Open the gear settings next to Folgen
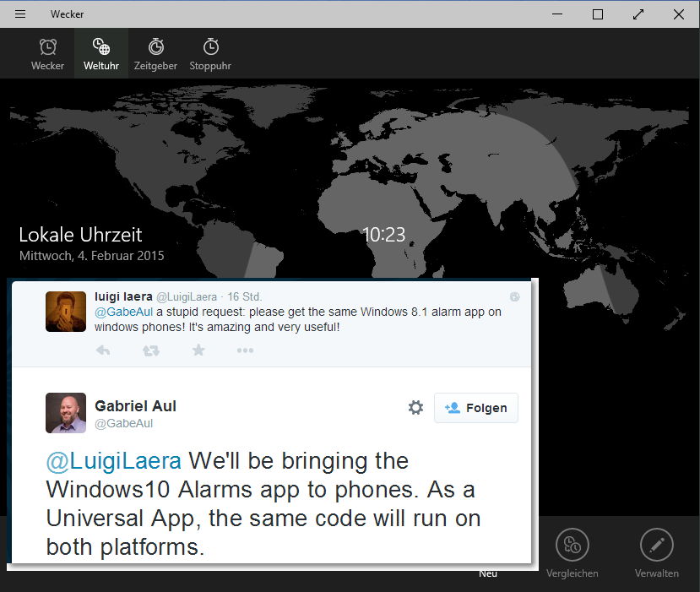Viewport: 700px width, 592px height. click(x=415, y=407)
